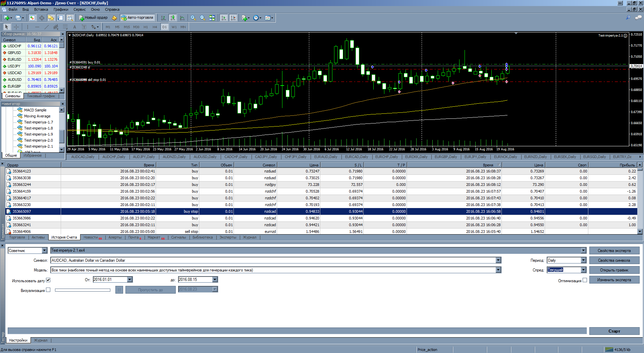This screenshot has height=353, width=644.
Task: Select the text label tool A
Action: coord(74,27)
